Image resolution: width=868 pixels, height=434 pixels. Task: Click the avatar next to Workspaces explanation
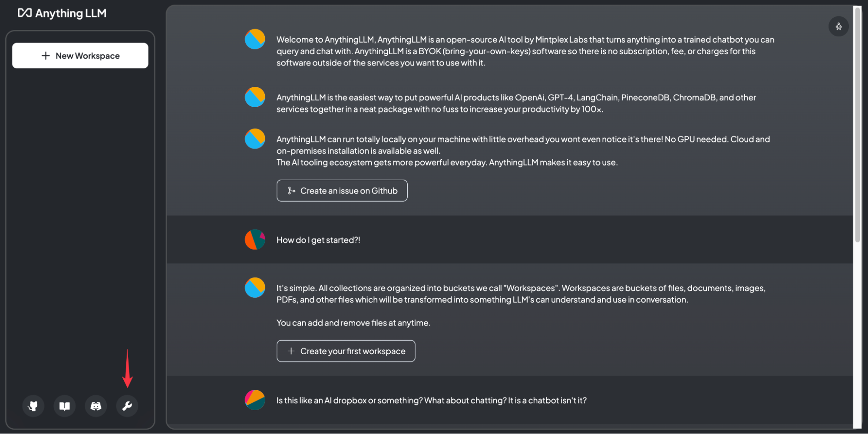[x=255, y=288]
